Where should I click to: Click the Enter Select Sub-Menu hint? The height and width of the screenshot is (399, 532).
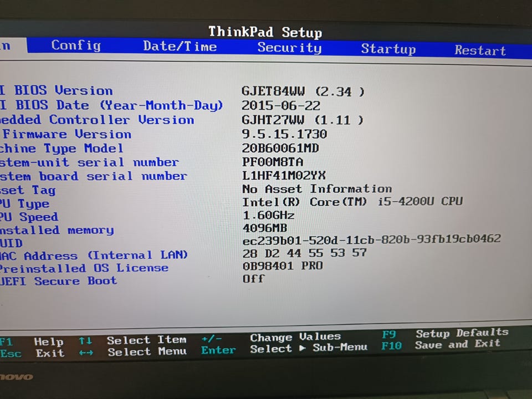point(284,349)
